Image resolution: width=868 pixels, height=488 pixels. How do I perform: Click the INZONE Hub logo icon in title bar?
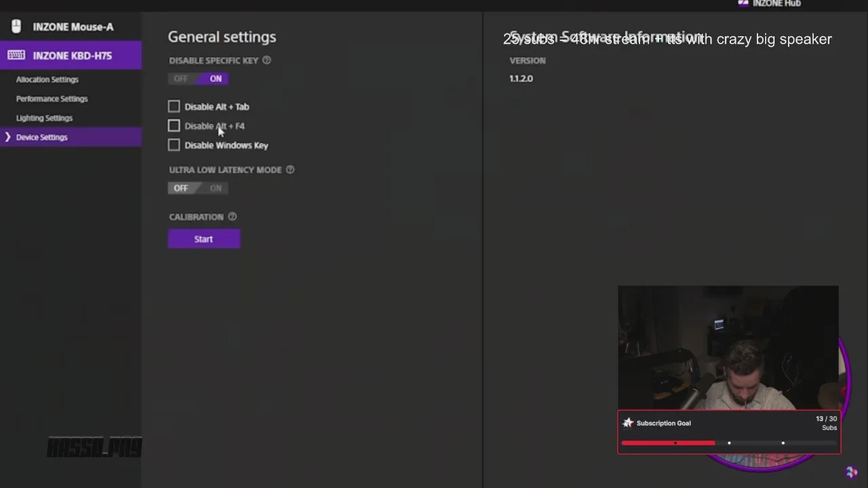[x=743, y=3]
